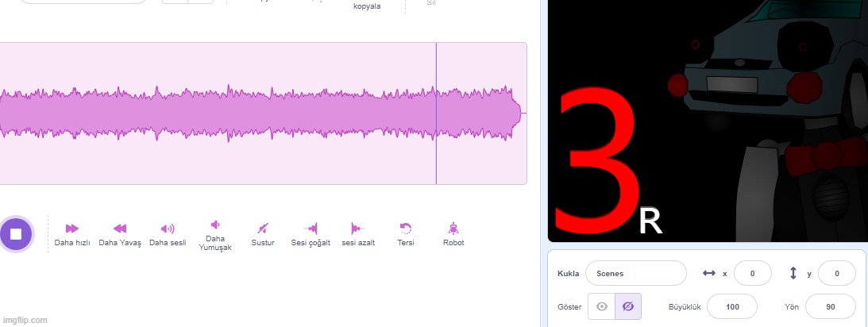
Task: Stop sound playback with the purple button
Action: (x=16, y=234)
